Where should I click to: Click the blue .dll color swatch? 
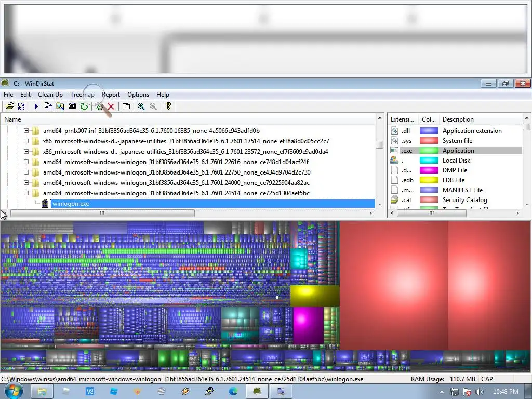coord(429,130)
